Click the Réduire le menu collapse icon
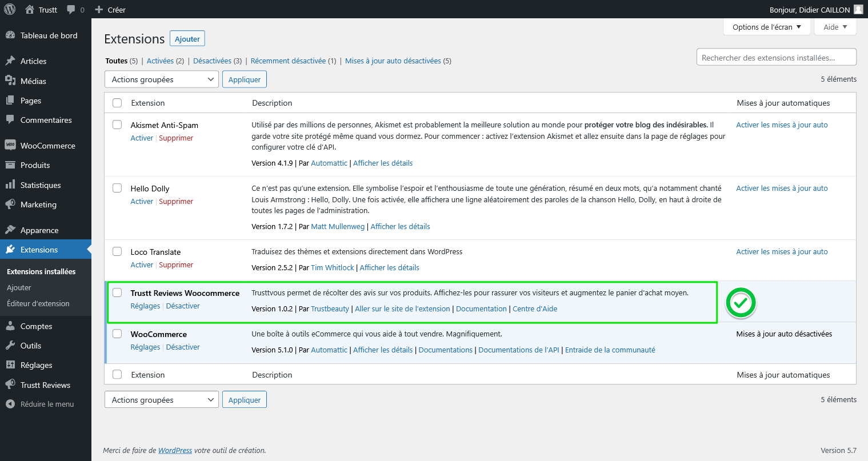This screenshot has width=868, height=461. pos(10,404)
